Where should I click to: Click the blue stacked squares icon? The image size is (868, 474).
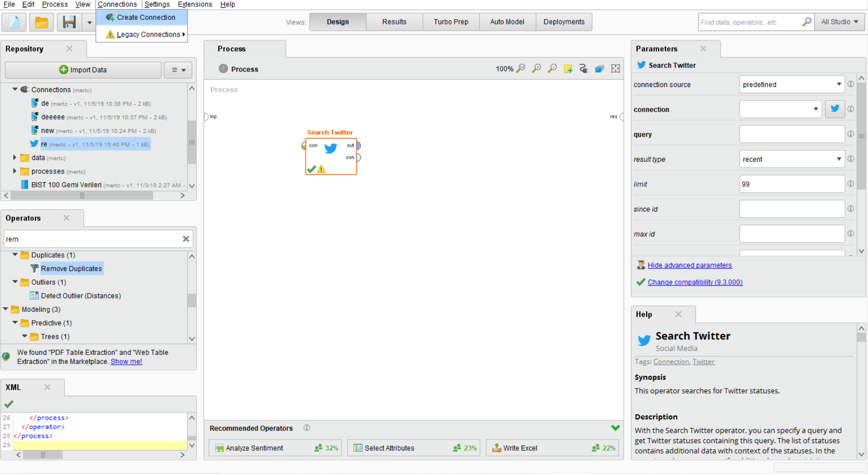click(x=599, y=68)
